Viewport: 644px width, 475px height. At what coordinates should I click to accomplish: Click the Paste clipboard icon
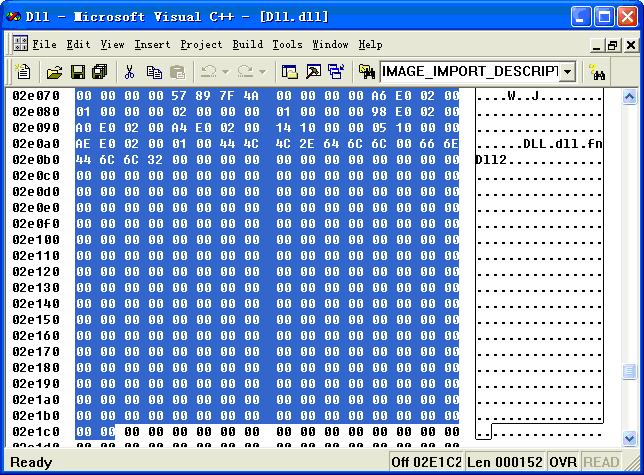click(177, 72)
